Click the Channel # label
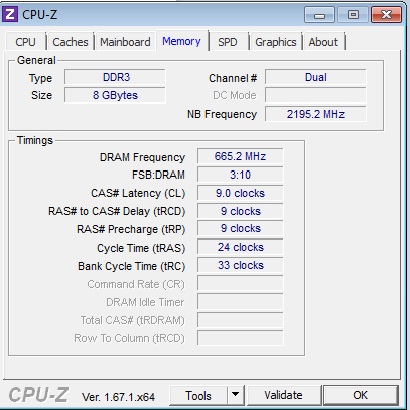This screenshot has width=410, height=410. click(x=233, y=78)
